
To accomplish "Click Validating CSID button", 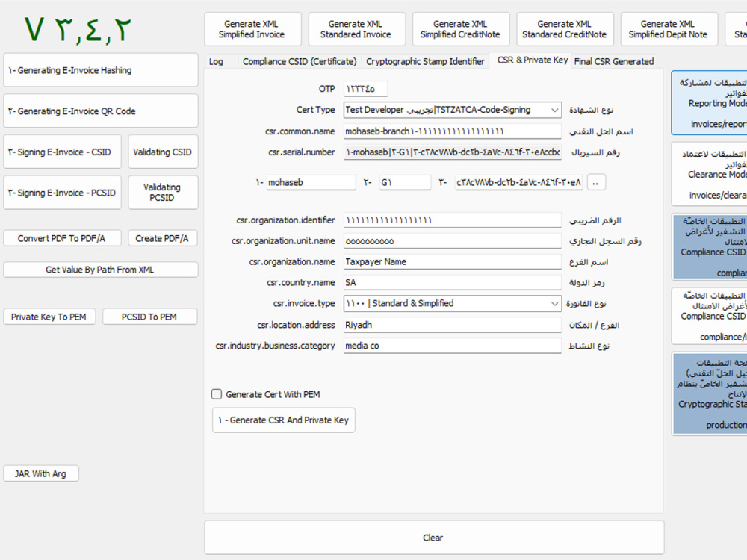I will 163,152.
